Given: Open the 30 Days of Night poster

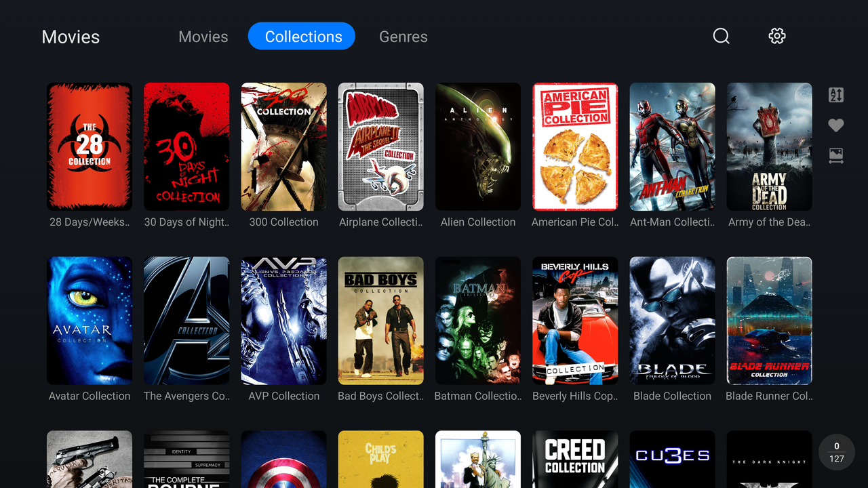Looking at the screenshot, I should (x=186, y=146).
